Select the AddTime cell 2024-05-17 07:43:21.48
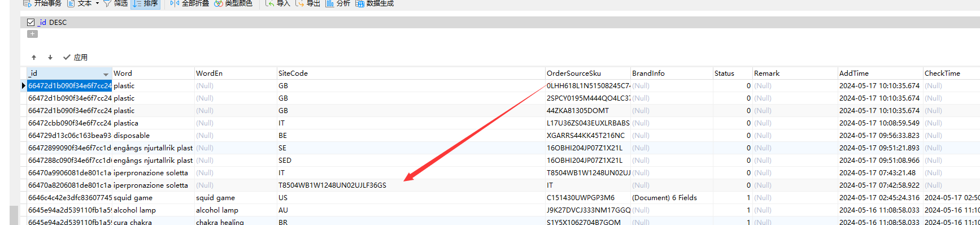This screenshot has width=980, height=225. (x=881, y=173)
